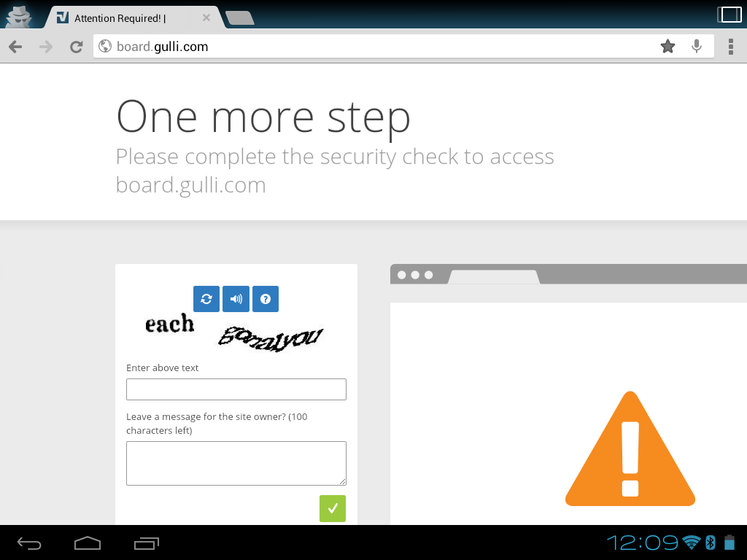Screen dimensions: 747x560
Task: Go forward in browser history
Action: tap(46, 47)
